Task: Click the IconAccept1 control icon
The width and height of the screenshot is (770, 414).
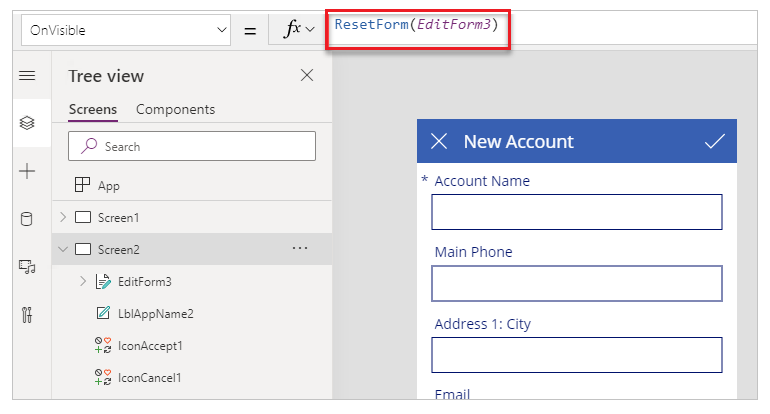Action: tap(103, 345)
